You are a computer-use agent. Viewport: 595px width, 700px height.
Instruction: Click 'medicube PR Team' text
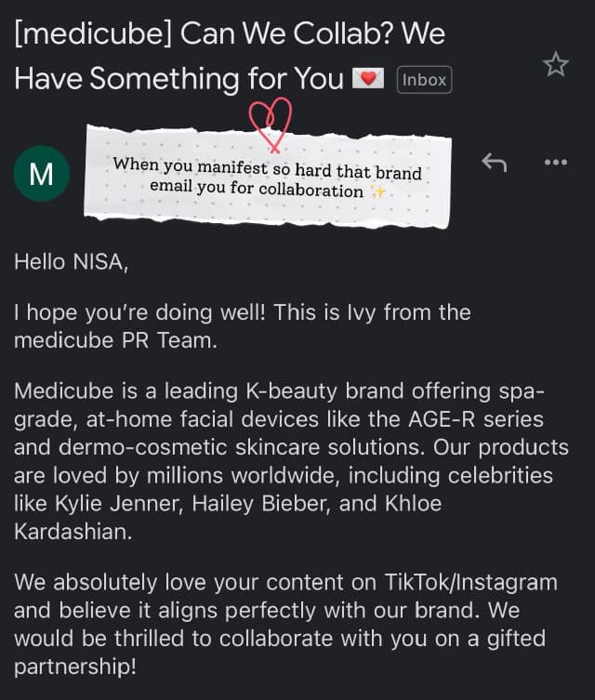pyautogui.click(x=114, y=339)
